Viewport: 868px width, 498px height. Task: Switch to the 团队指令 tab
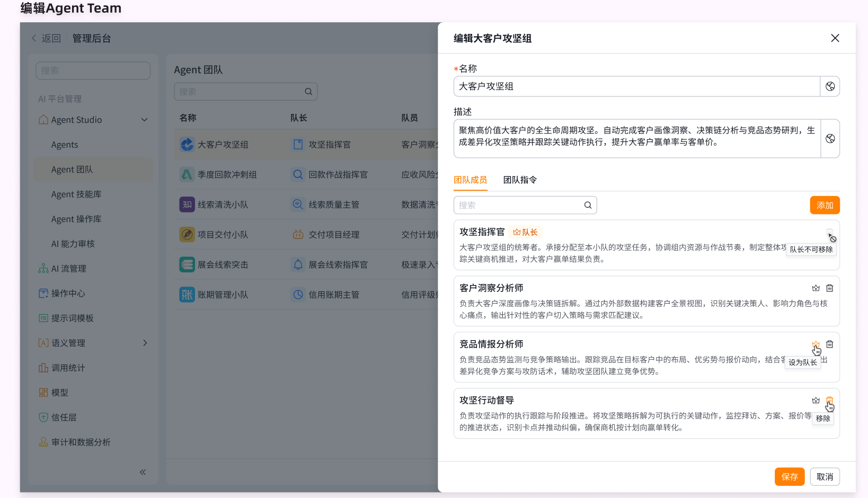click(x=520, y=180)
